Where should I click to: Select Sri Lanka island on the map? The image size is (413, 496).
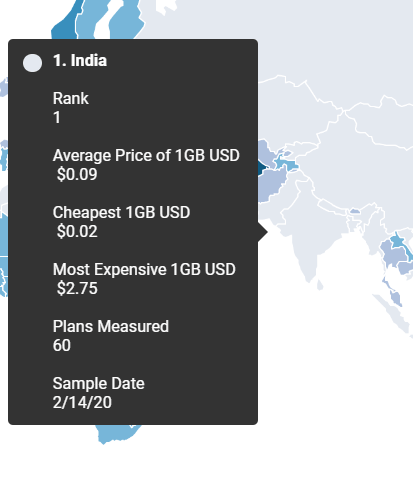[x=320, y=284]
